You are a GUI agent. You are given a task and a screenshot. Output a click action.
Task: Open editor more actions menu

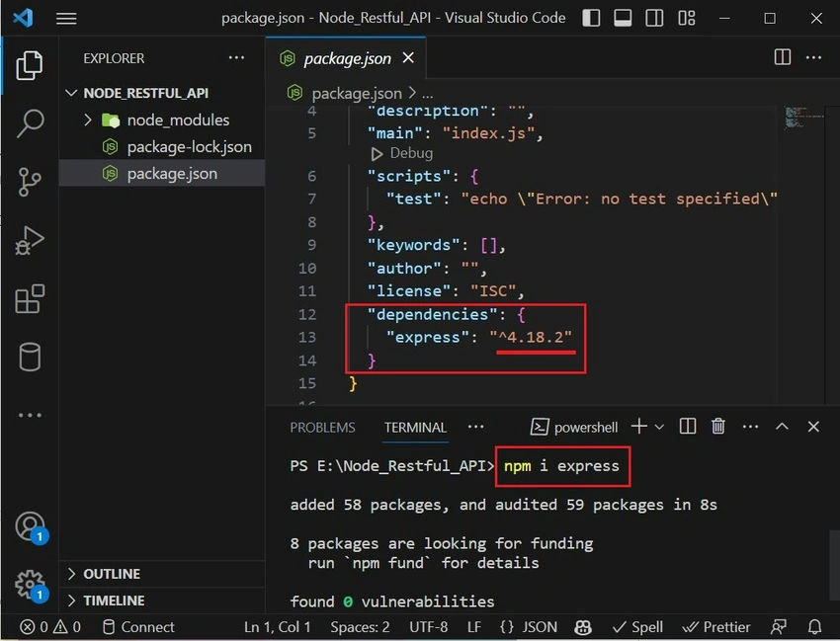pos(813,57)
